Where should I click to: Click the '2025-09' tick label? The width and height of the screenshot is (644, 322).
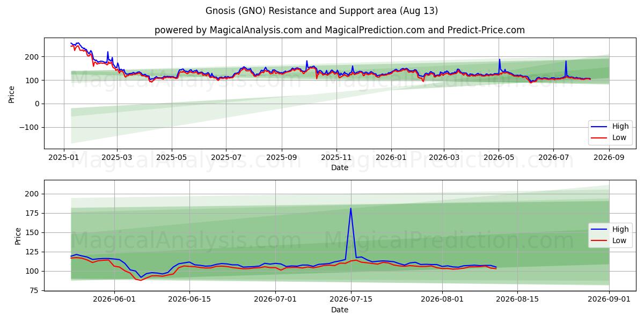click(x=282, y=158)
